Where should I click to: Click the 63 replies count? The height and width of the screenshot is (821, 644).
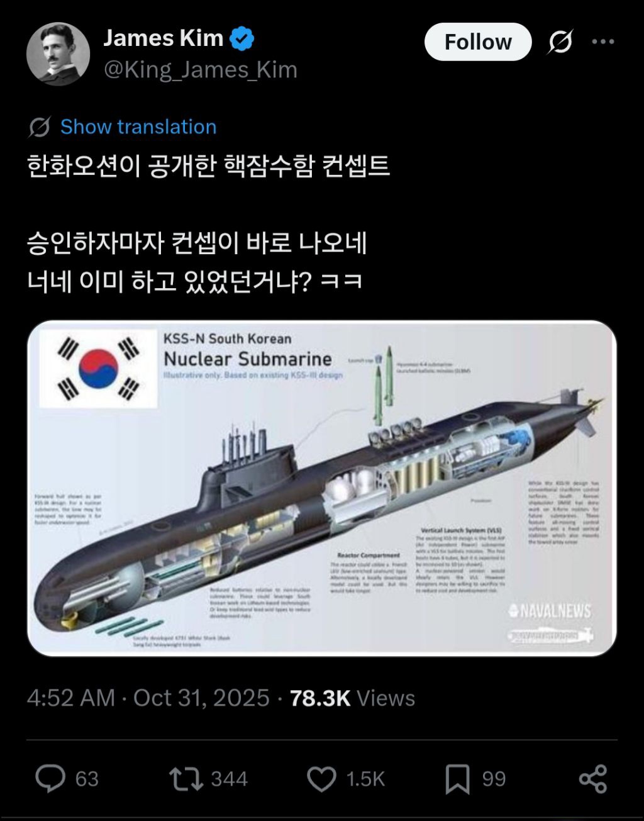pyautogui.click(x=87, y=779)
